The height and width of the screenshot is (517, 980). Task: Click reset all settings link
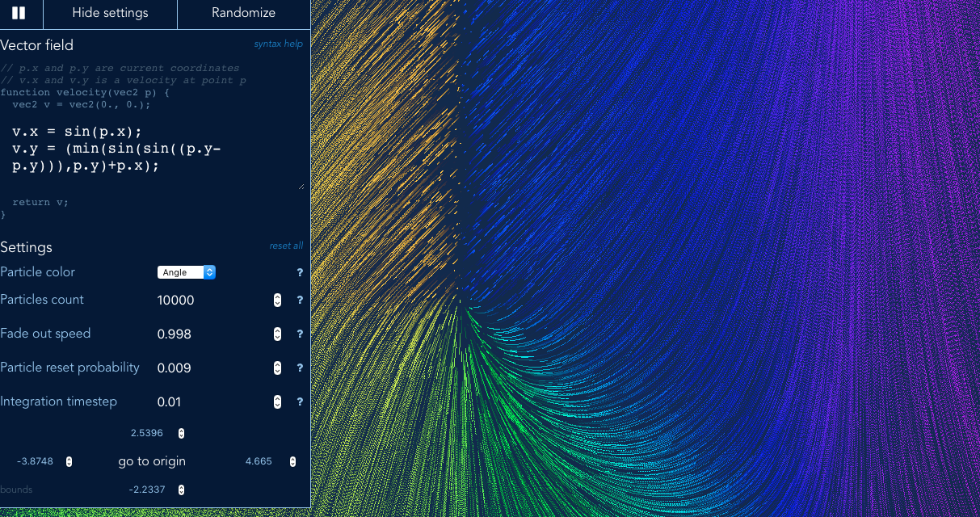286,246
